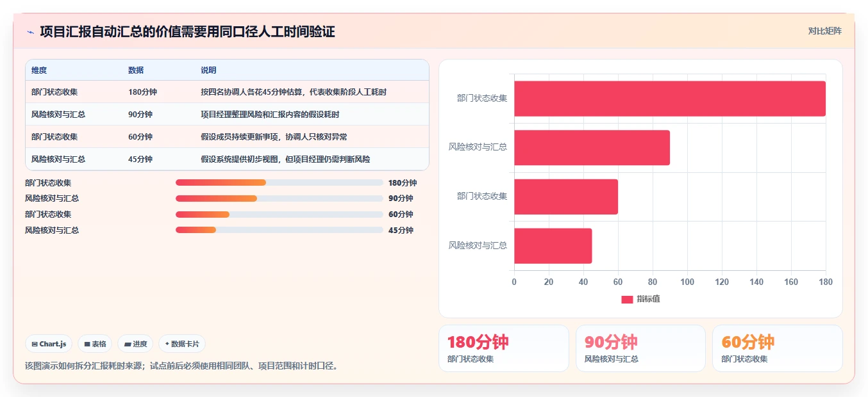This screenshot has height=397, width=868.
Task: Click table cell 60分钟
Action: (140, 137)
